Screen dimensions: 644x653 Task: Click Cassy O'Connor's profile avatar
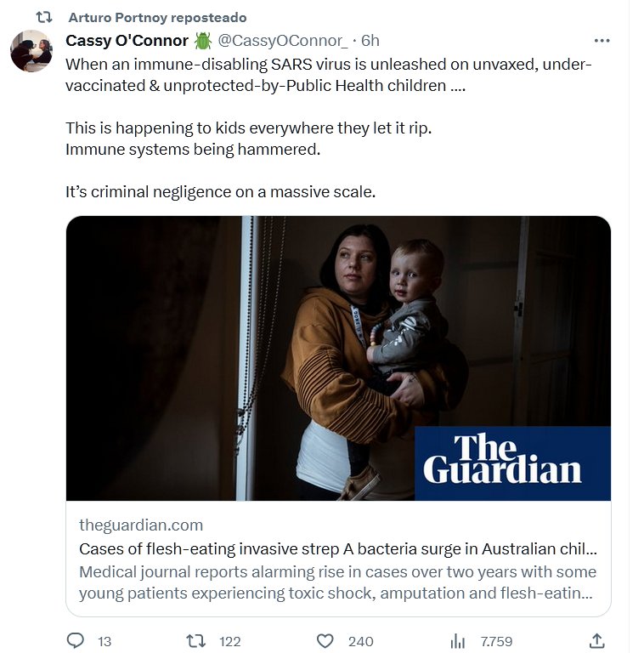click(x=31, y=50)
